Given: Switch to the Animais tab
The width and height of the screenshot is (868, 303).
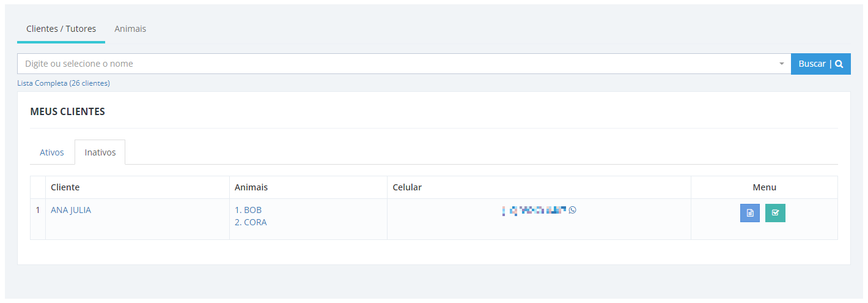Looking at the screenshot, I should (130, 29).
